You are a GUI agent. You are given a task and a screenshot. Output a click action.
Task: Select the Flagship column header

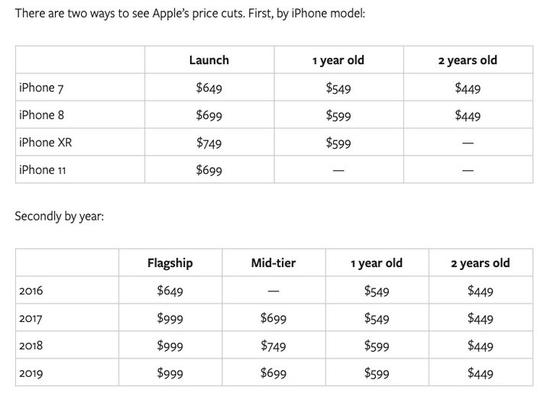[x=170, y=263]
